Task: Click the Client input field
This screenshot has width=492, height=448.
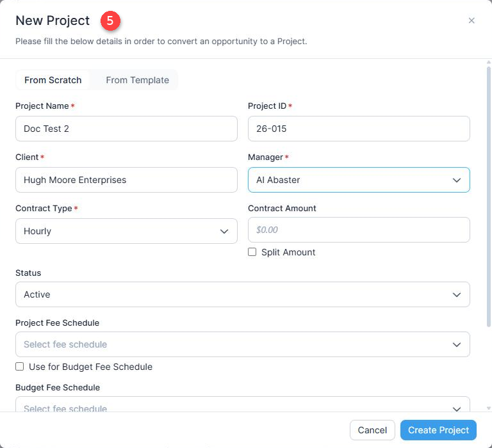Action: tap(126, 180)
